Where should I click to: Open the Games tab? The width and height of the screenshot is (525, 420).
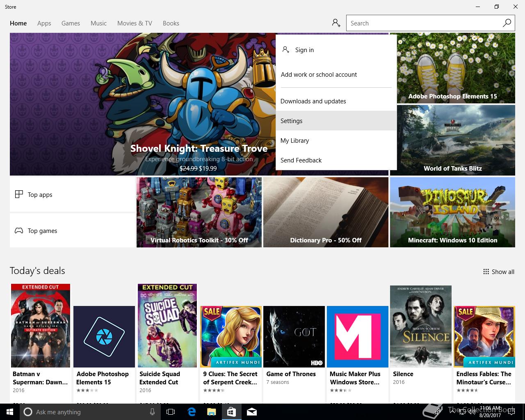click(71, 23)
